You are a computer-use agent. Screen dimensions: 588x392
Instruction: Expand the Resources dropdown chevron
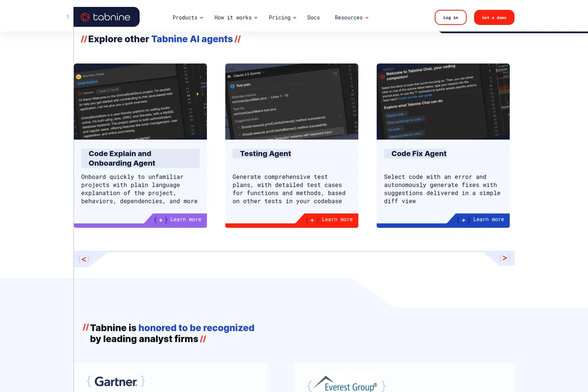(367, 18)
